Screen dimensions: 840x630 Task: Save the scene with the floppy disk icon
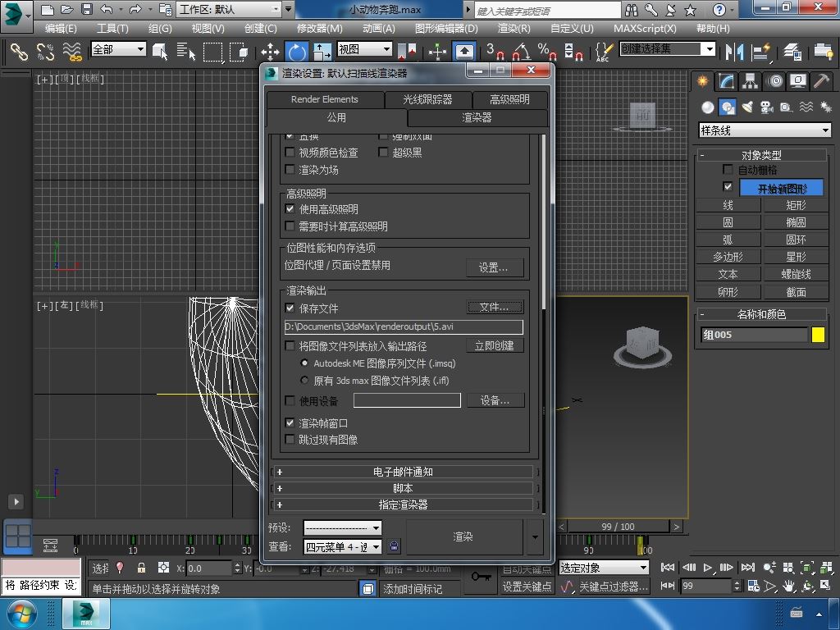click(87, 9)
